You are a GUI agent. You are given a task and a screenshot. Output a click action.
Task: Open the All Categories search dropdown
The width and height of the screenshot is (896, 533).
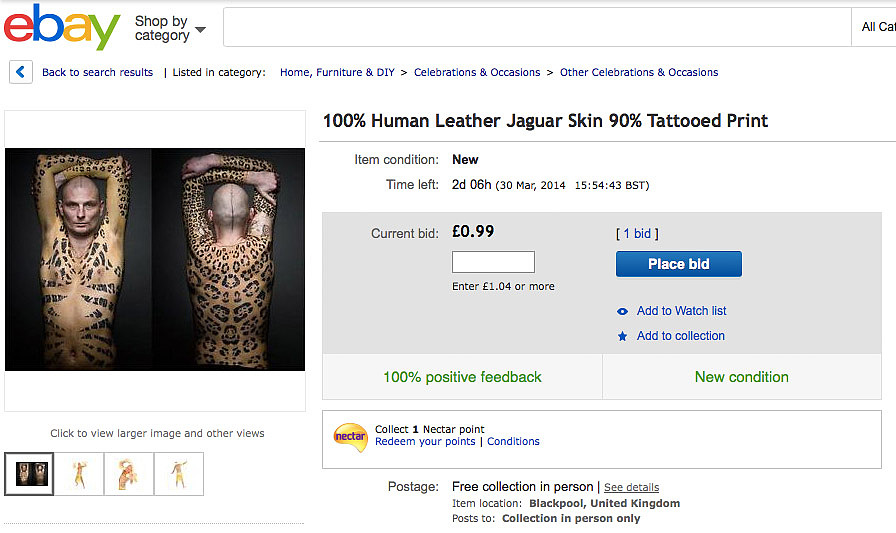pyautogui.click(x=877, y=27)
